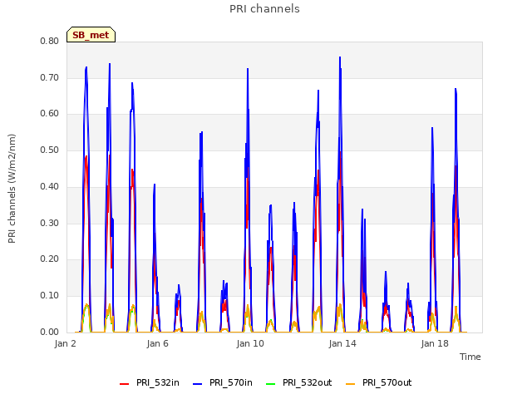Click the 0.80 y-axis tick label

tap(50, 41)
